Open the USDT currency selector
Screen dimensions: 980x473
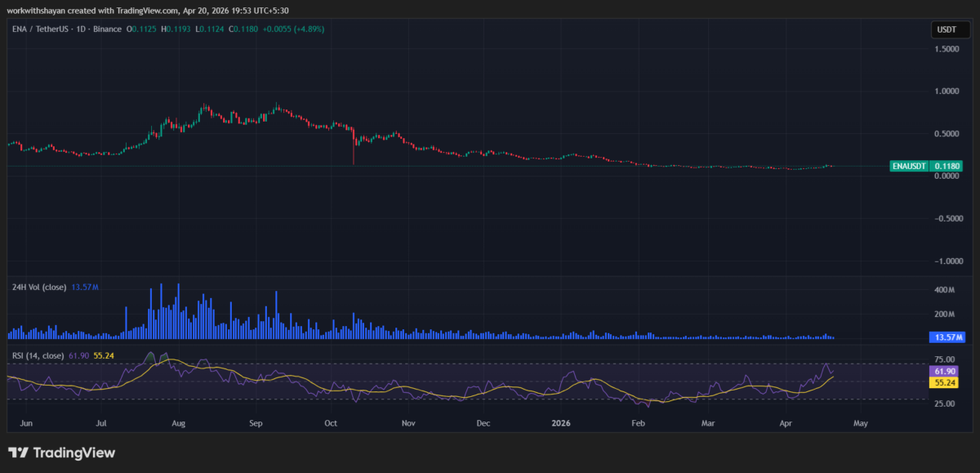pyautogui.click(x=947, y=30)
